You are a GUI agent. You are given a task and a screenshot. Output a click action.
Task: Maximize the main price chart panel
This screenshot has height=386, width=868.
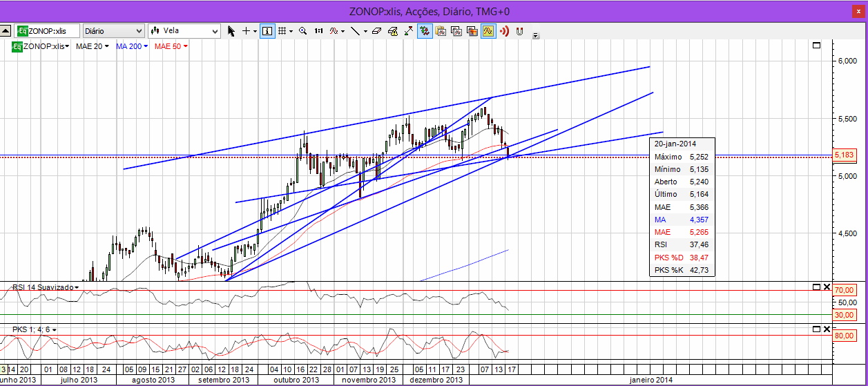(x=816, y=45)
